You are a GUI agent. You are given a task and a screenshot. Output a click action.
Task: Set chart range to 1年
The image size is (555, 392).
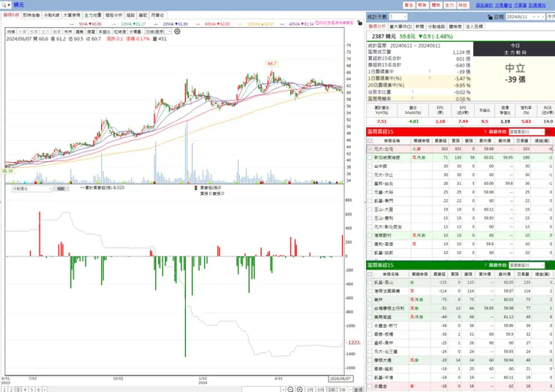(331, 390)
